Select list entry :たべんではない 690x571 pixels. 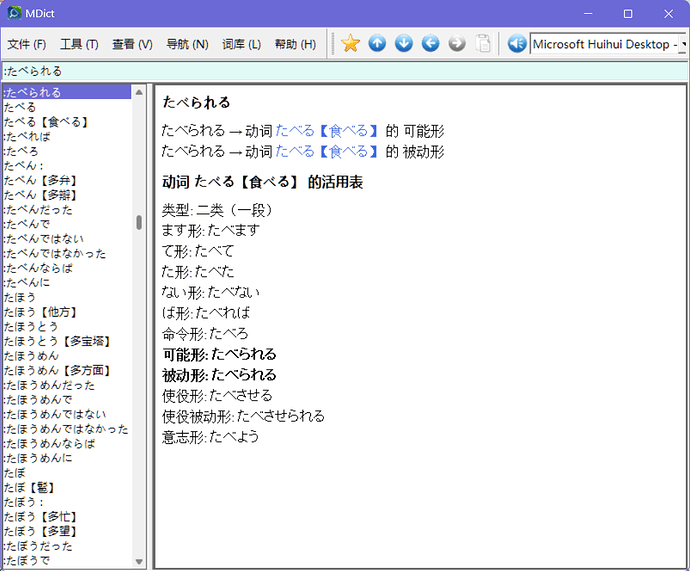pos(66,239)
